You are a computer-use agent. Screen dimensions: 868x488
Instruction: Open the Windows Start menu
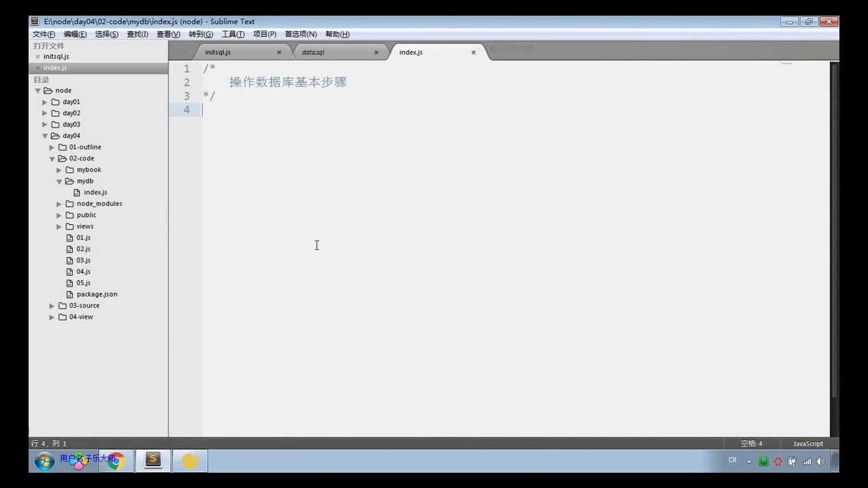click(44, 461)
